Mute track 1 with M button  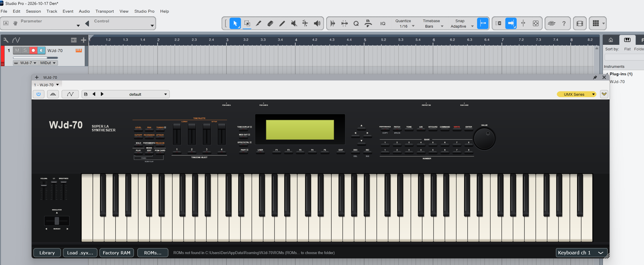click(17, 51)
